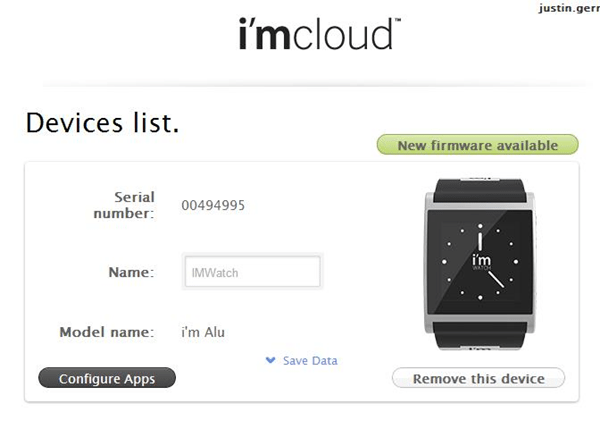Viewport: 600px width, 429px height.
Task: Click the i'm logo on watch screen
Action: (x=481, y=261)
